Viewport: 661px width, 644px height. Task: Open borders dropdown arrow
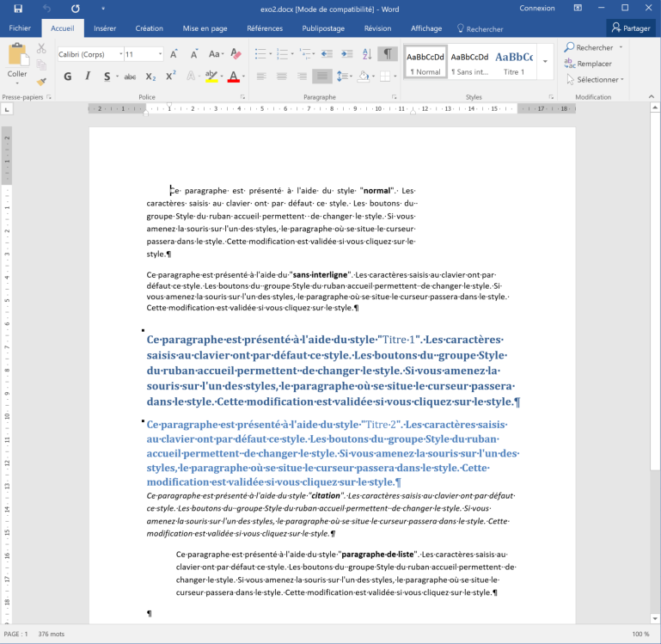pos(395,77)
